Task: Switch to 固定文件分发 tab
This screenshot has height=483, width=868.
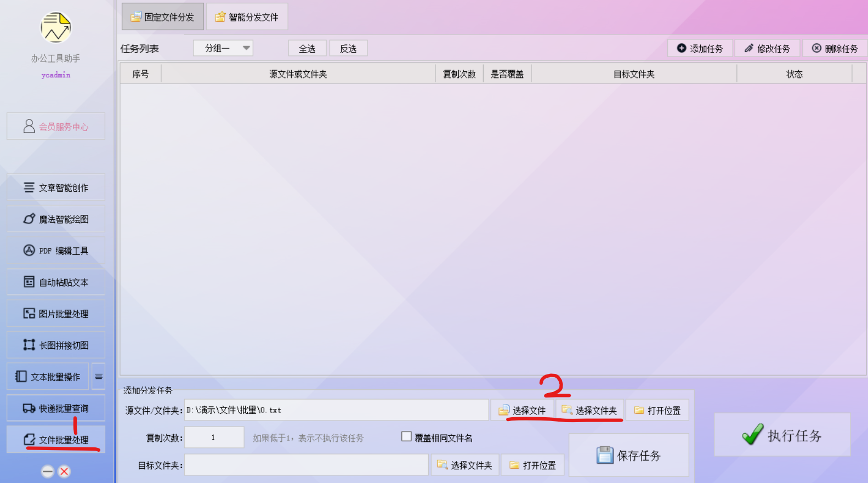Action: pyautogui.click(x=163, y=17)
